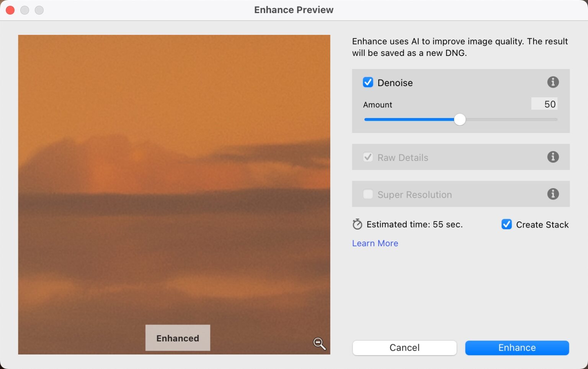Close the window with the red button
This screenshot has width=588, height=369.
tap(10, 10)
